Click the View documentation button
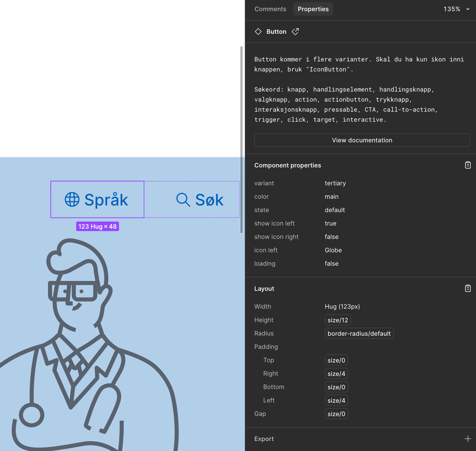This screenshot has height=451, width=476. click(362, 140)
